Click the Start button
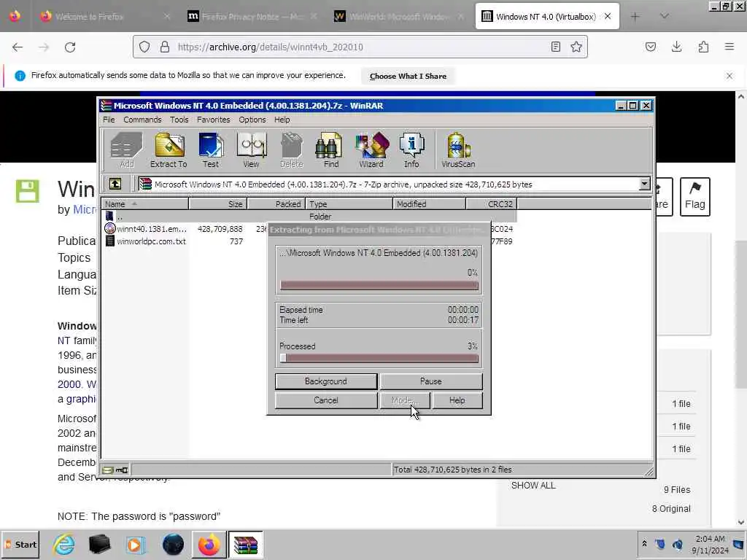This screenshot has width=747, height=560. tap(20, 544)
